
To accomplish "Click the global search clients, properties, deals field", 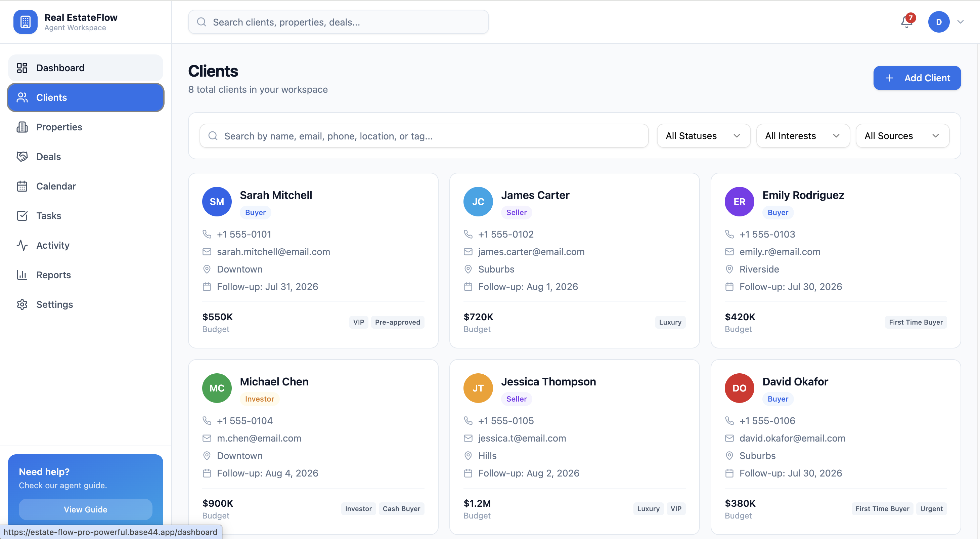I will point(338,22).
